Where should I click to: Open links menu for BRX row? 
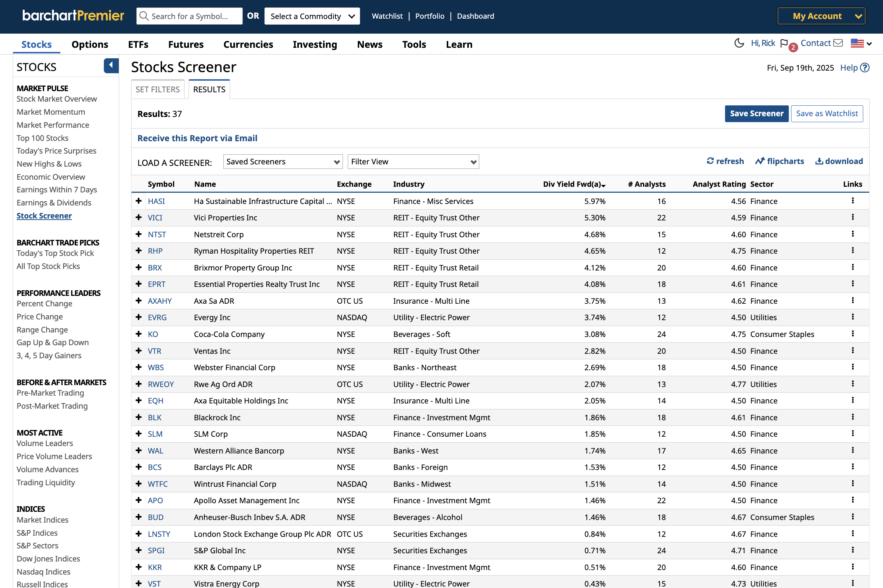tap(852, 267)
